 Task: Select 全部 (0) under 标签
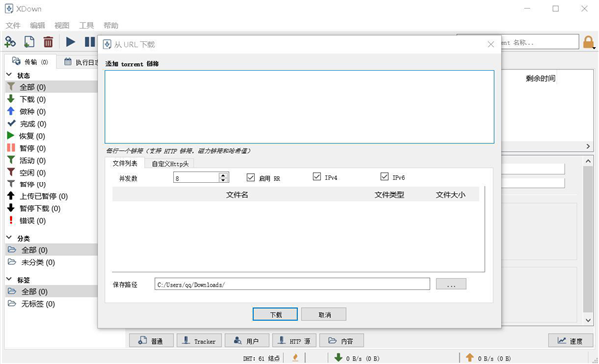[52, 292]
